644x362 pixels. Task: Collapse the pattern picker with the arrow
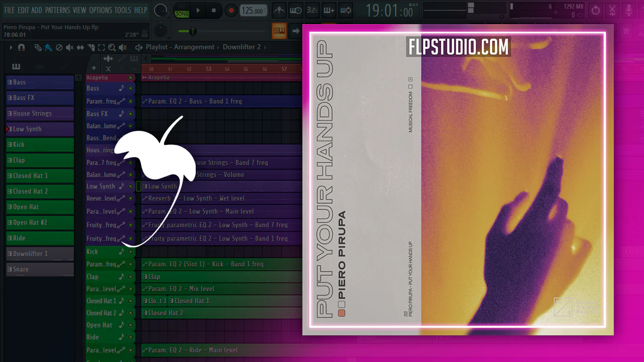pyautogui.click(x=78, y=77)
